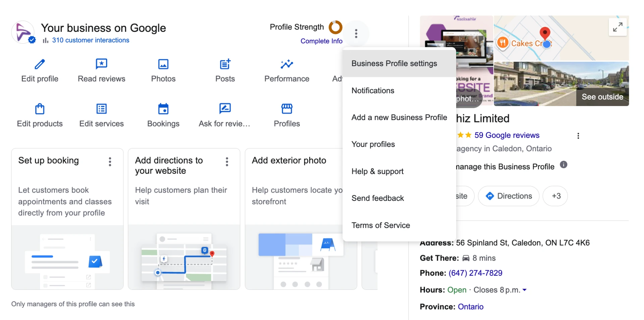Click the Ask for reviews icon
This screenshot has width=644, height=320.
click(x=225, y=108)
